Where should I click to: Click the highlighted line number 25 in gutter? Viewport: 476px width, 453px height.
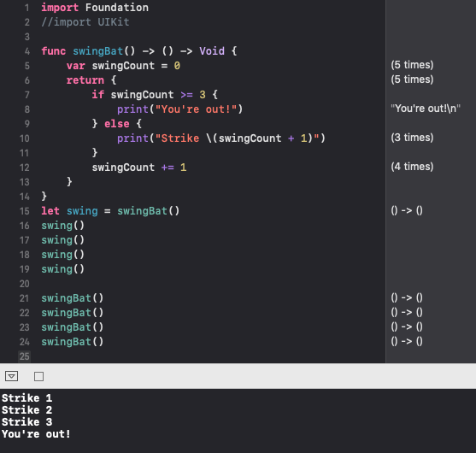[x=24, y=356]
